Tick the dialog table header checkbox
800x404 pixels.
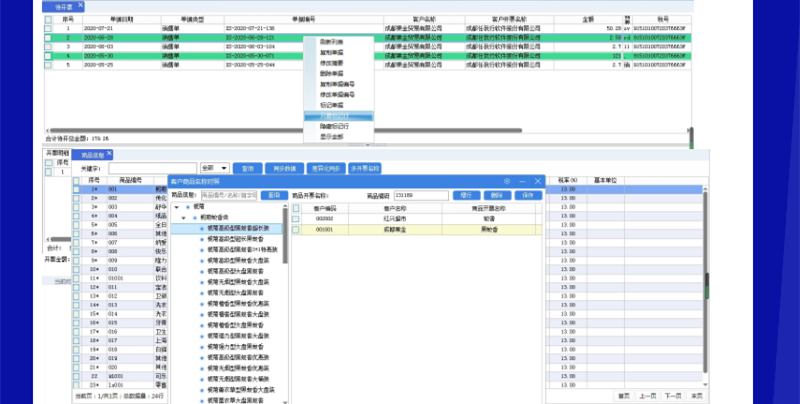point(296,208)
